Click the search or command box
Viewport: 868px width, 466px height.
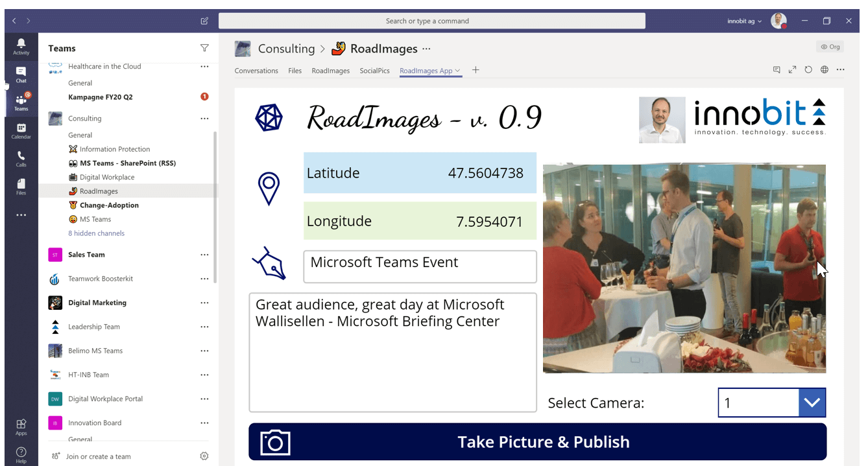tap(431, 21)
